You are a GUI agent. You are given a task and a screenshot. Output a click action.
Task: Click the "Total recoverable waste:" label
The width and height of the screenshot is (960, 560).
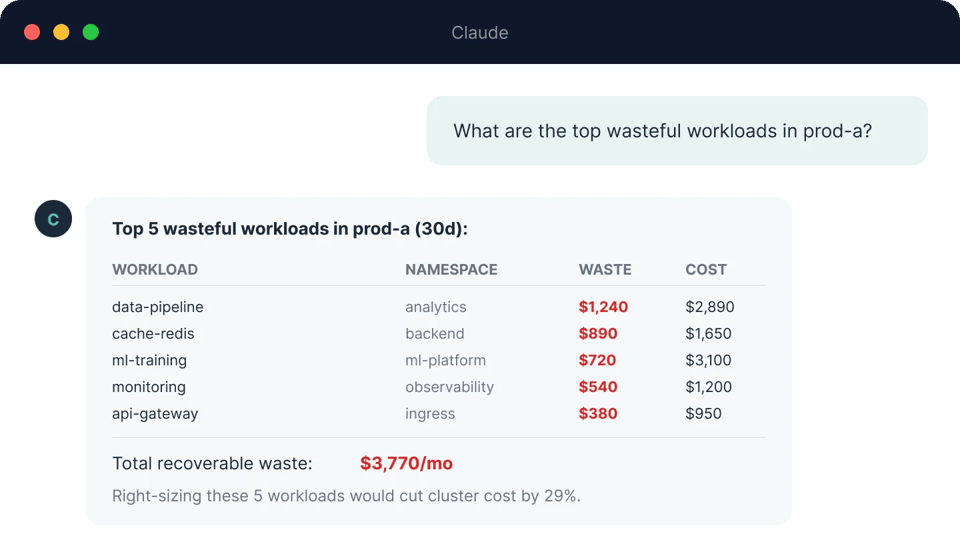click(212, 463)
